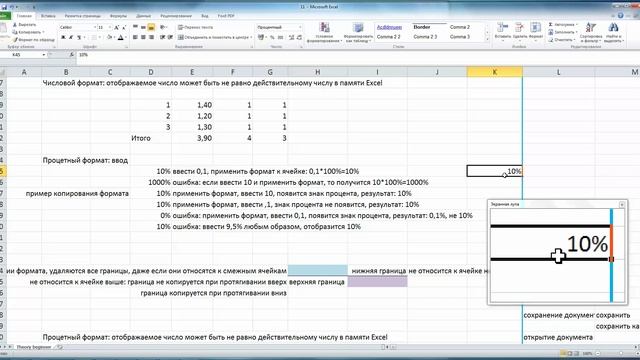640x360 pixels.
Task: Click the font color A icon
Action: pos(120,38)
